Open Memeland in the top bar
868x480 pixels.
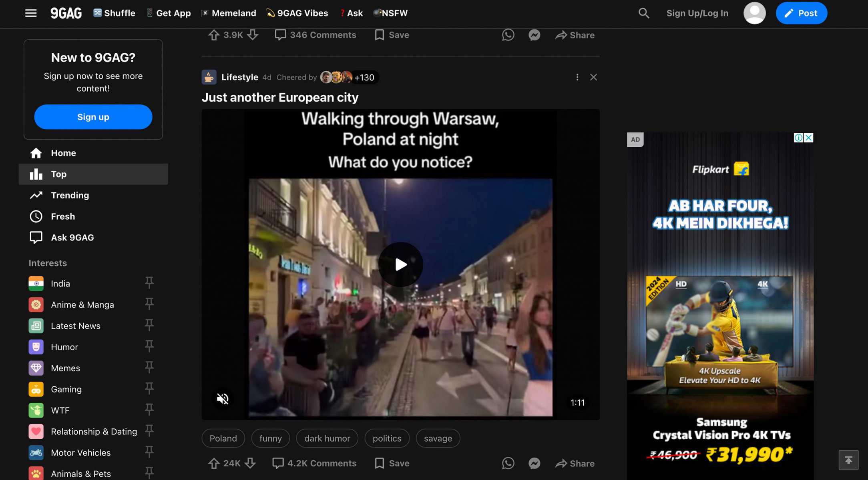coord(229,13)
